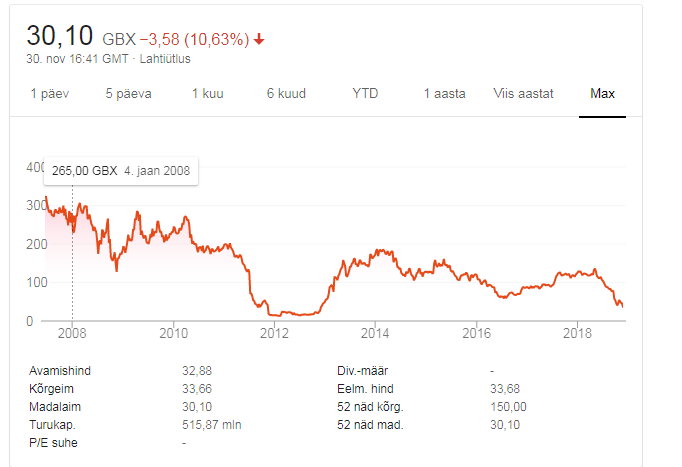Switch to the 5 päeva range
The image size is (682, 467).
(128, 94)
